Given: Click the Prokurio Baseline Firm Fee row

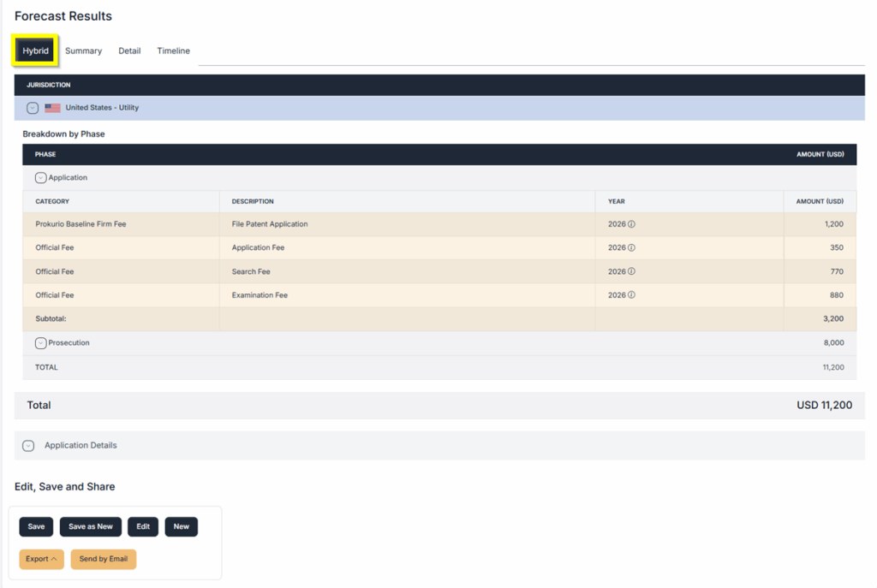Looking at the screenshot, I should pos(81,224).
